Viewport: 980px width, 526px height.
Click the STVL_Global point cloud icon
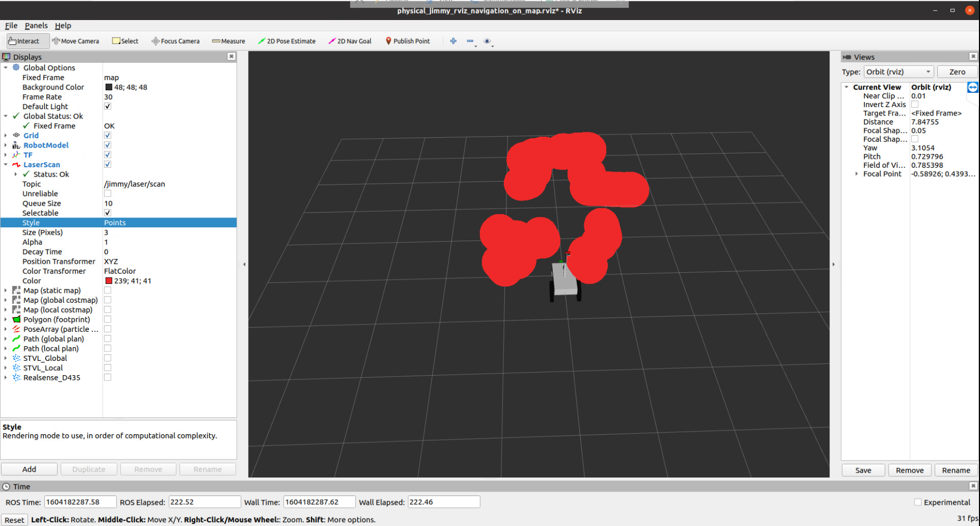[x=16, y=358]
